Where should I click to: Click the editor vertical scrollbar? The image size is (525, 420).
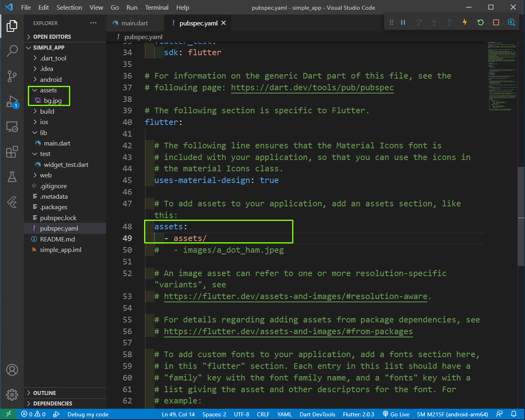pos(521,216)
